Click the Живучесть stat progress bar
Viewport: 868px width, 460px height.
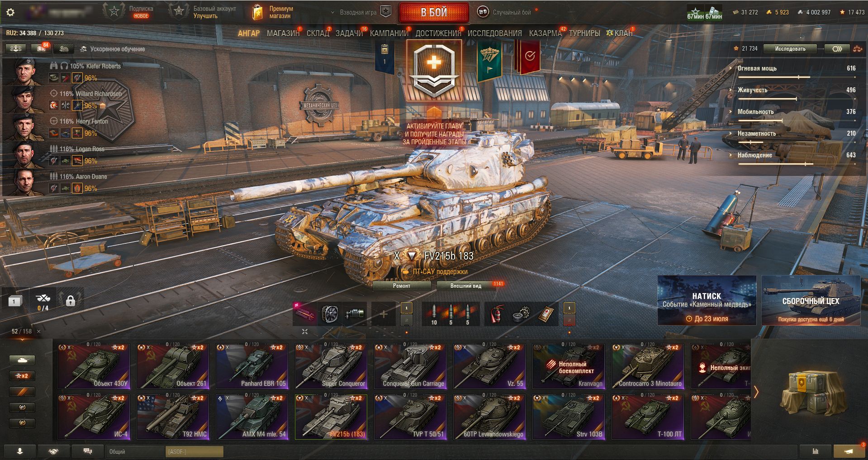click(x=797, y=99)
